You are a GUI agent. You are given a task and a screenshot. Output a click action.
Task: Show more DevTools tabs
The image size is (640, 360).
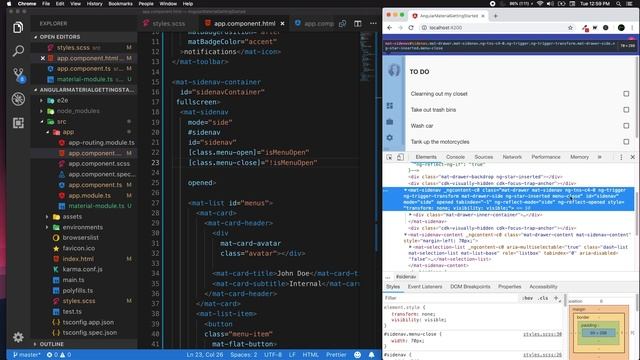pos(600,157)
